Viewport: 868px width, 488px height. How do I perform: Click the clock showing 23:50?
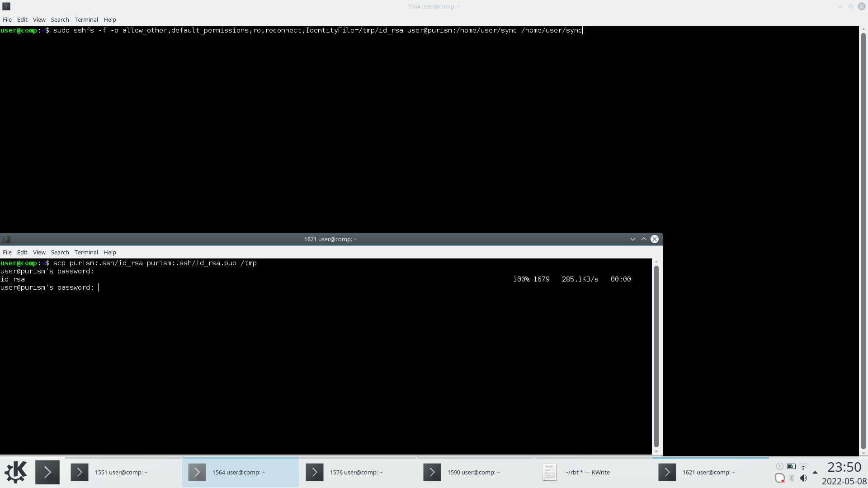(844, 467)
